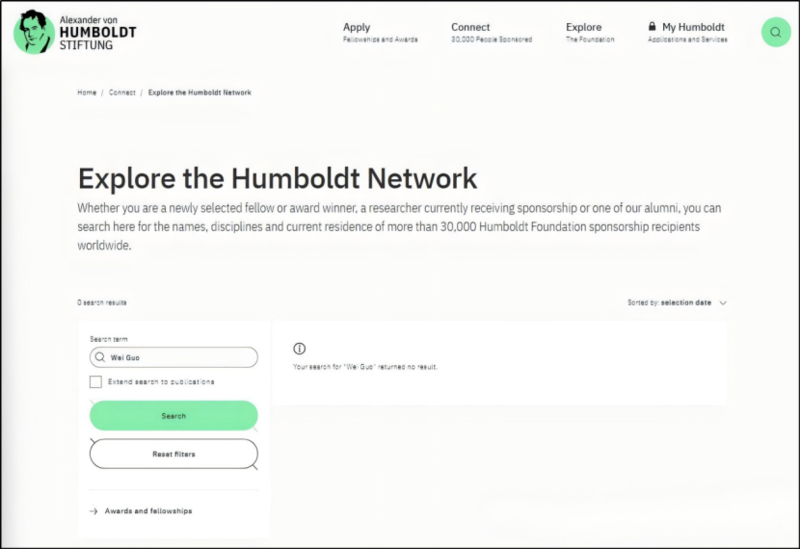800x549 pixels.
Task: Open the Explore menu in top navigation
Action: [x=584, y=27]
